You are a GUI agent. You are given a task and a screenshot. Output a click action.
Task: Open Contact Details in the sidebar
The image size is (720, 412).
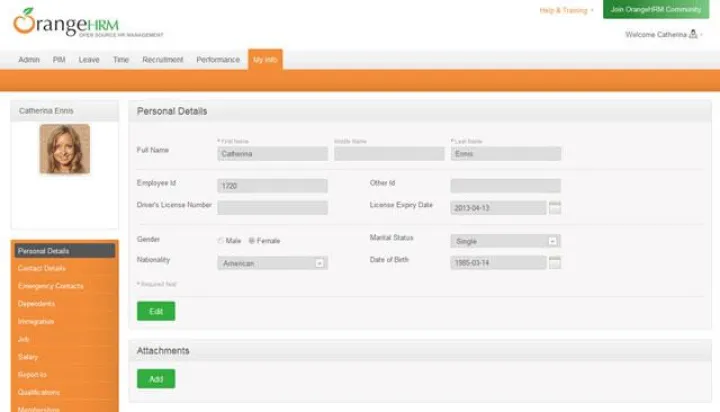click(42, 268)
